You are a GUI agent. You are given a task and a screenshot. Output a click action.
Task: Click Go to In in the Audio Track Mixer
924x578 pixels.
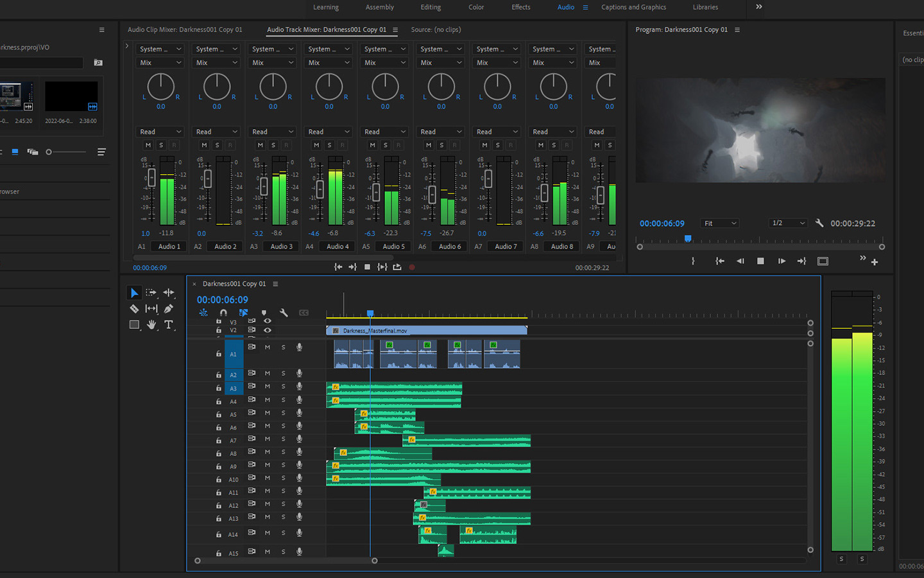[x=338, y=267]
